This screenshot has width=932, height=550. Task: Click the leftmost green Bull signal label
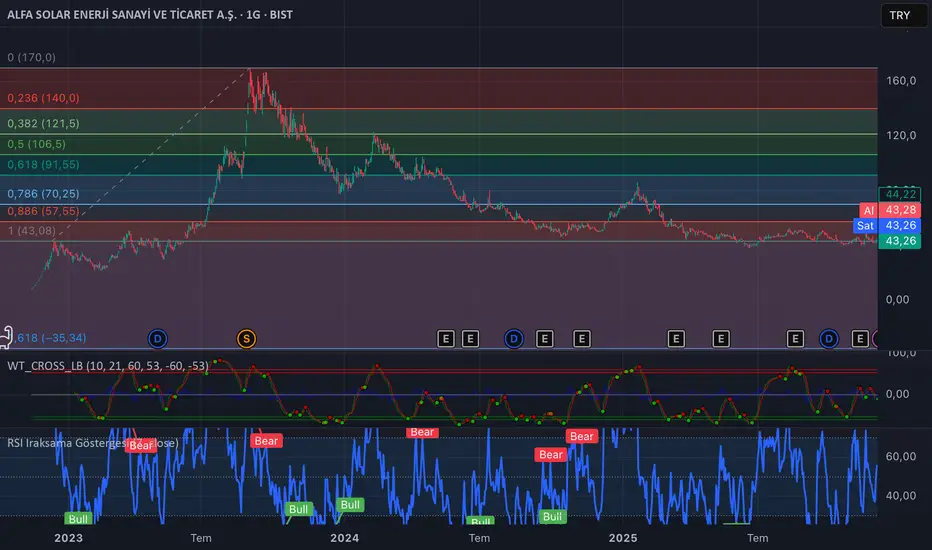[78, 518]
